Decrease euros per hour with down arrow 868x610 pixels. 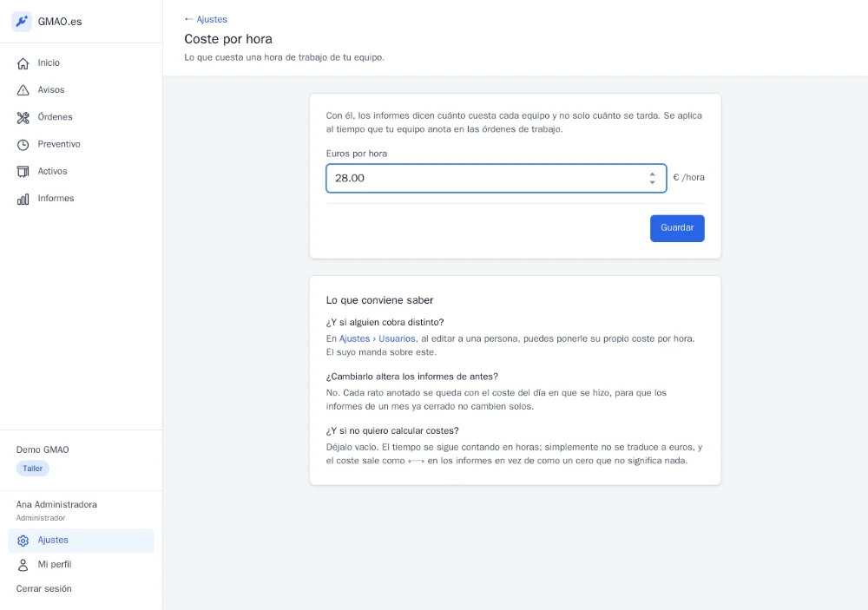652,182
